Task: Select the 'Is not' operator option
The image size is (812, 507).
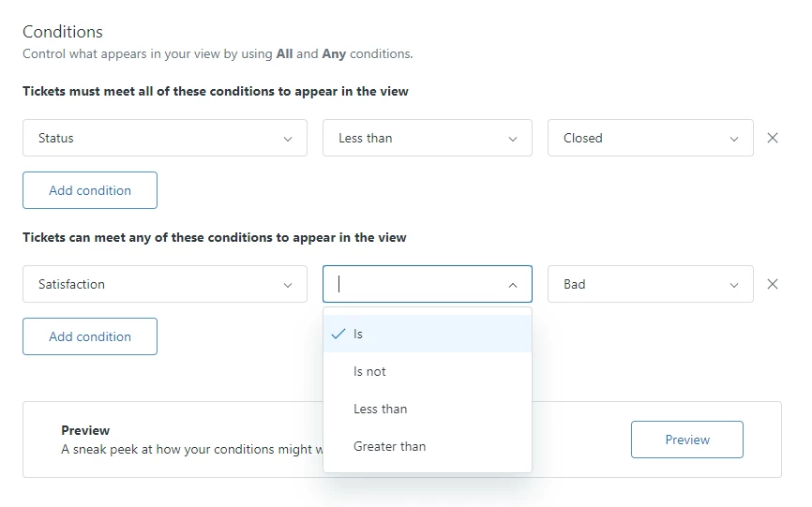Action: tap(370, 371)
